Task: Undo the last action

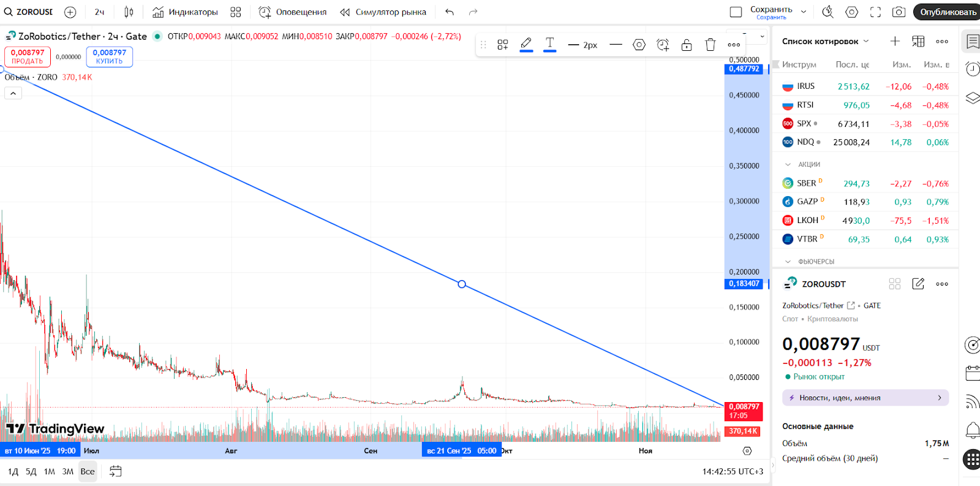Action: point(450,12)
